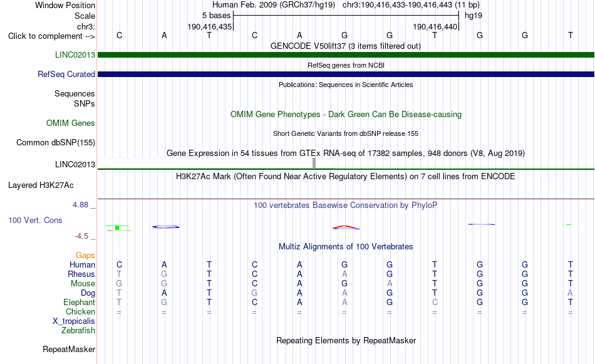Click the Dog species label
The image size is (595, 364).
coord(88,293)
